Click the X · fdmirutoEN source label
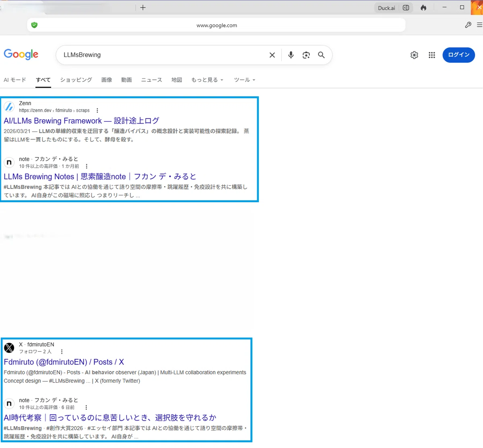The image size is (483, 448). [x=37, y=344]
